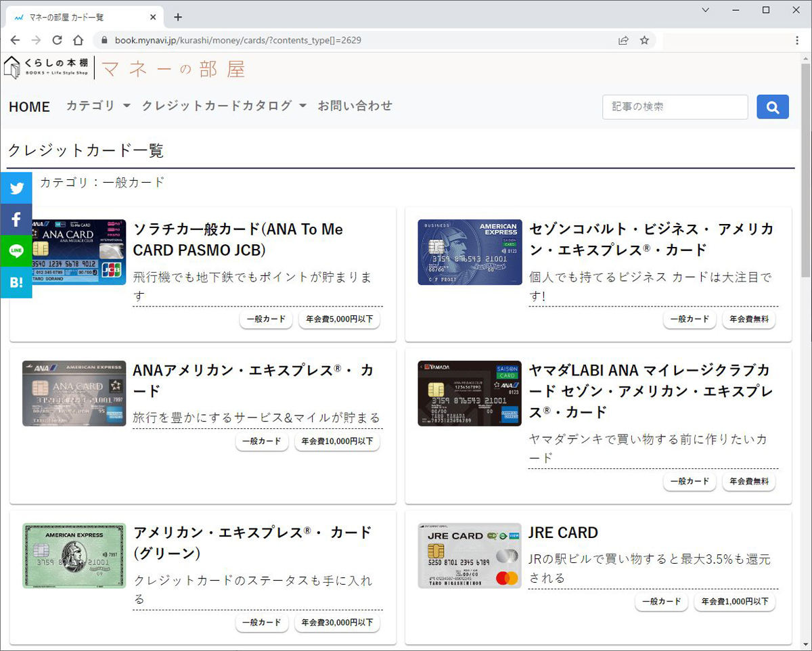The width and height of the screenshot is (812, 651).
Task: Click description 飛行機でも地下鉄でもポイントが貯まります
Action: pyautogui.click(x=252, y=287)
